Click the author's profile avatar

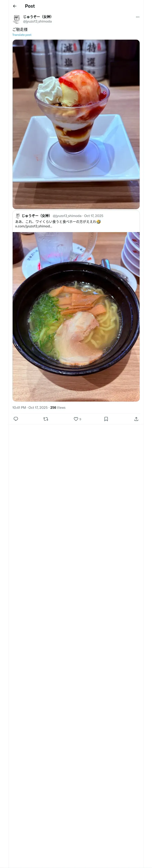[x=16, y=19]
